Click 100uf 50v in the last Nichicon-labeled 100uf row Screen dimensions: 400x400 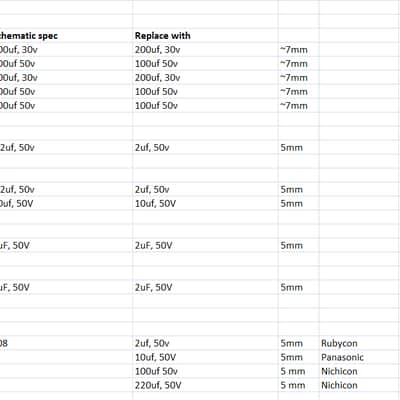click(205, 371)
